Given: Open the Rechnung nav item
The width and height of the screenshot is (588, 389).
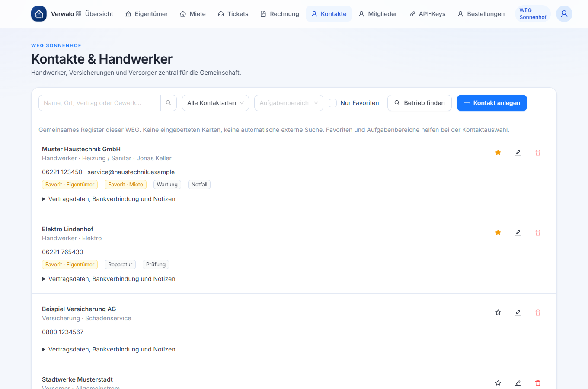Looking at the screenshot, I should (280, 14).
